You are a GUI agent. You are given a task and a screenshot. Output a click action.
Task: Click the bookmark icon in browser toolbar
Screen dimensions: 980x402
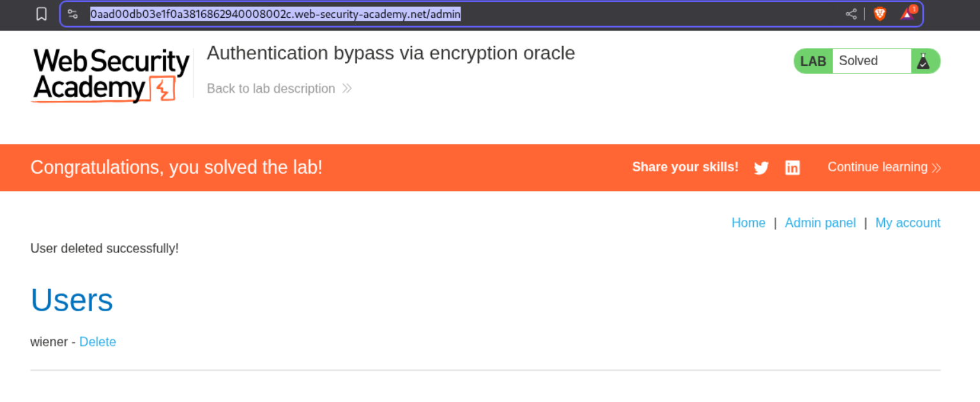tap(42, 14)
